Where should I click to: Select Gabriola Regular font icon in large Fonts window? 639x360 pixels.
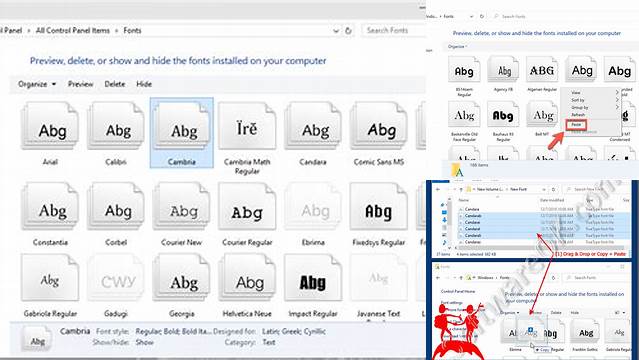click(50, 278)
